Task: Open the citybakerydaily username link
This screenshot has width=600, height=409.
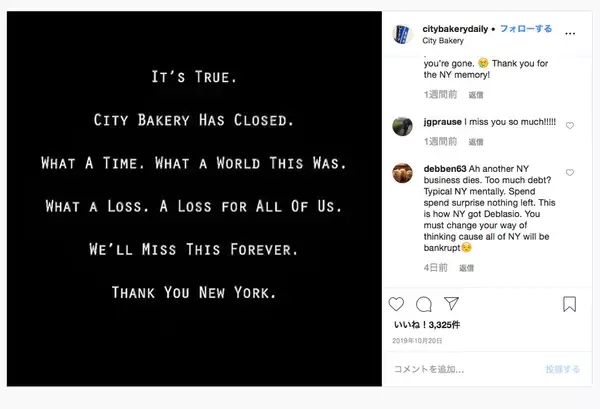Action: 457,29
